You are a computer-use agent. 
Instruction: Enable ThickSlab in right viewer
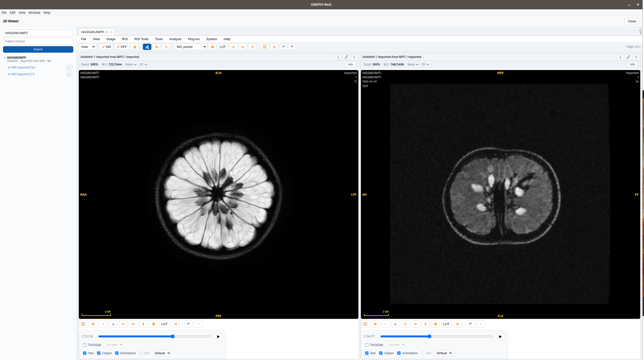point(367,345)
